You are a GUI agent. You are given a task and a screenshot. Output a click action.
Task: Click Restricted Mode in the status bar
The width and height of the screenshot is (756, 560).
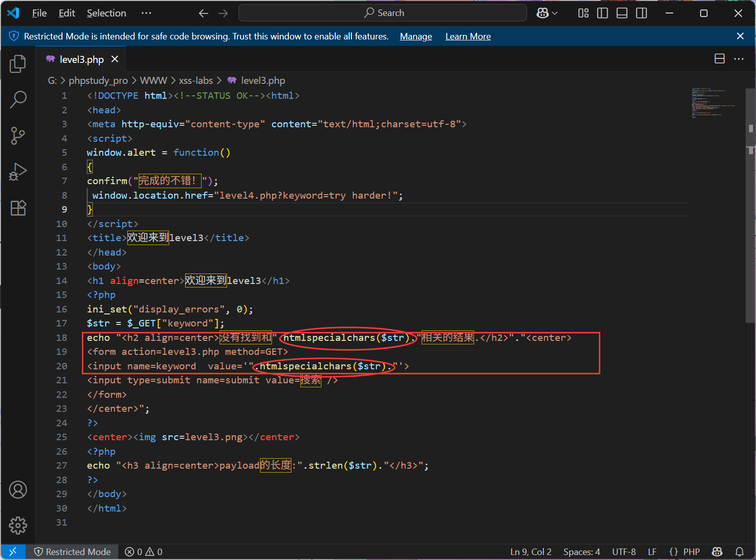click(x=72, y=552)
